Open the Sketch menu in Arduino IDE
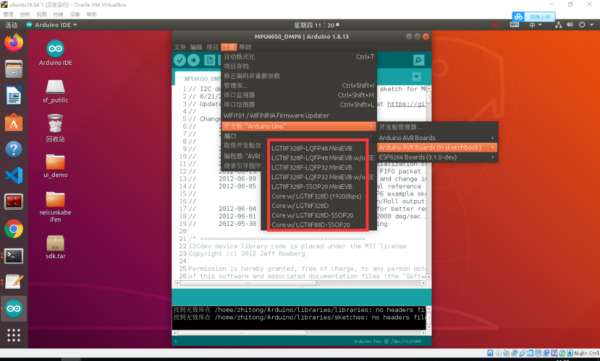Screen dimensions: 600x361 tap(212, 47)
